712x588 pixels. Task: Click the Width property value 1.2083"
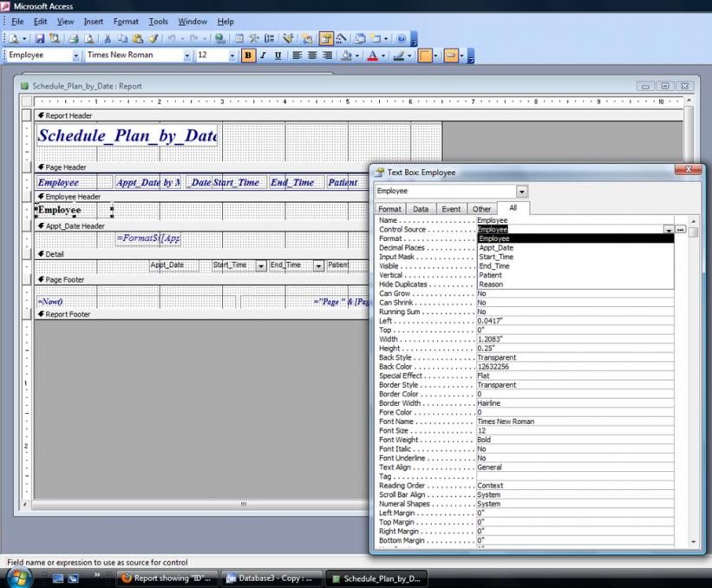(x=575, y=339)
